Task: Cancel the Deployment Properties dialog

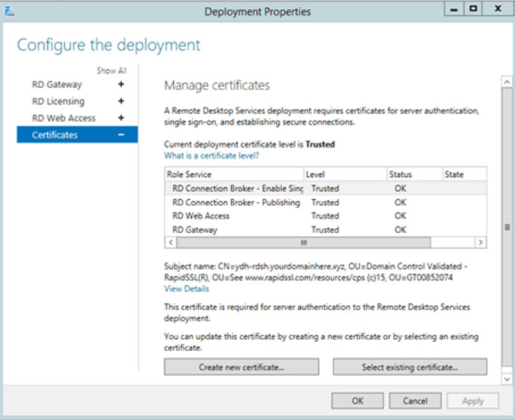Action: [x=415, y=400]
